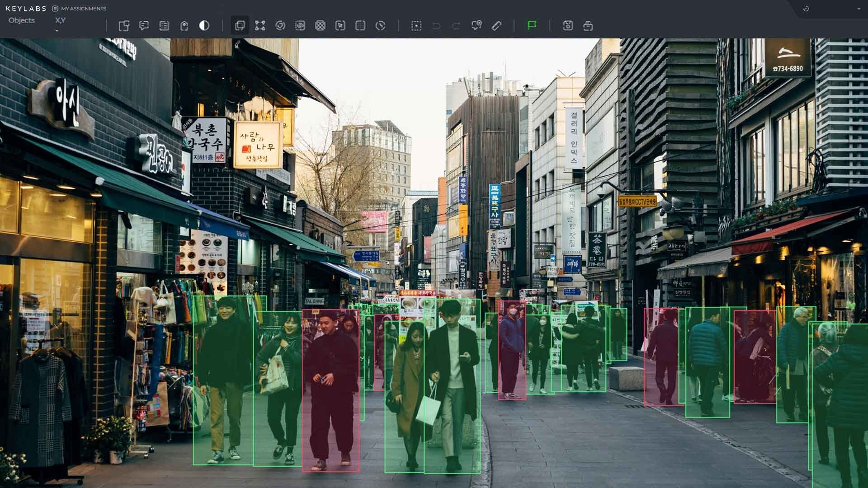This screenshot has height=488, width=868.
Task: Undo the last action
Action: coord(436,26)
